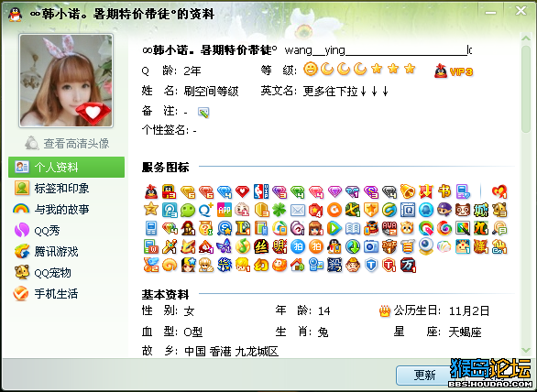Click the scrollbar down arrow
This screenshot has width=537, height=392.
[526, 350]
